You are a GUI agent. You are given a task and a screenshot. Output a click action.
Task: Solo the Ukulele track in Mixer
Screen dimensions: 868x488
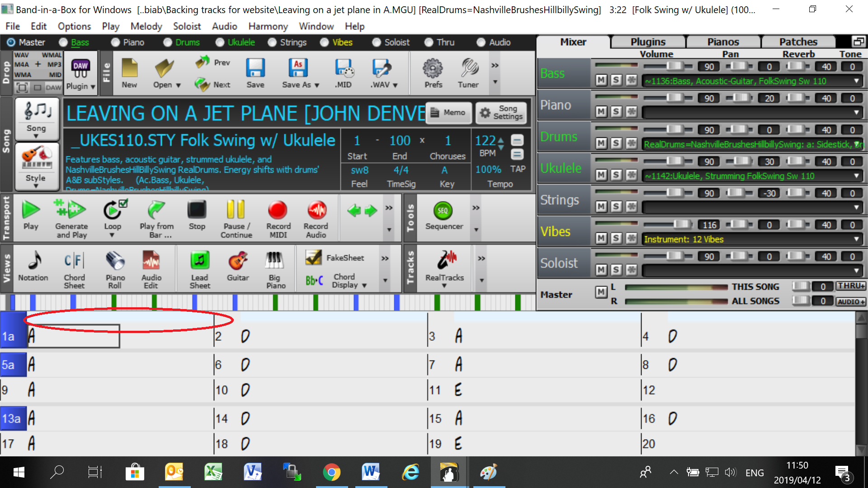616,175
